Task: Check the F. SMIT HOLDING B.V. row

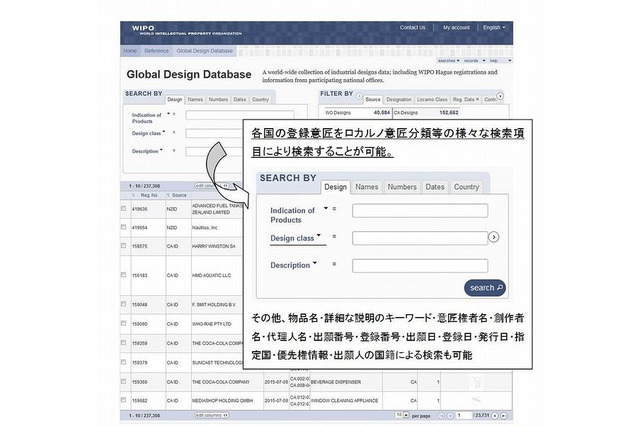Action: [124, 304]
